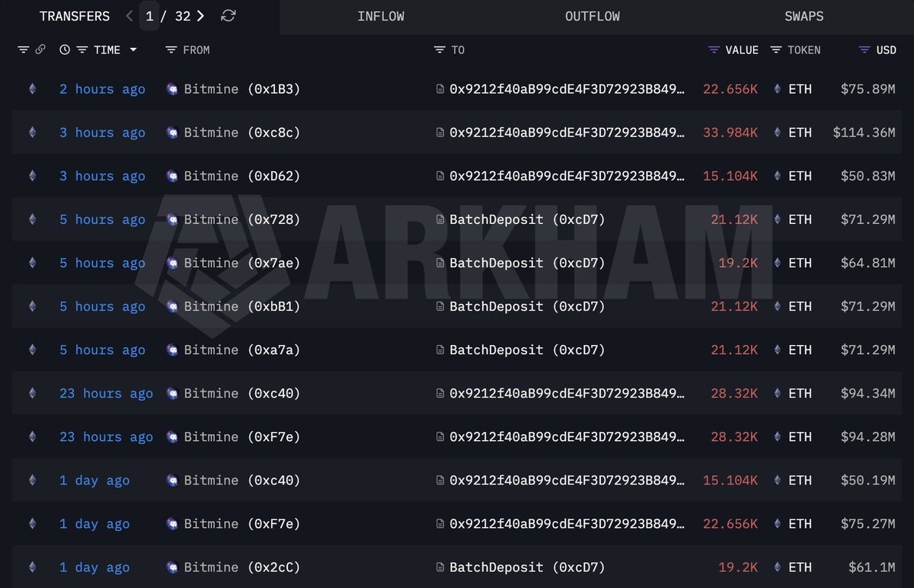Click the 33.984K red value

click(x=730, y=133)
